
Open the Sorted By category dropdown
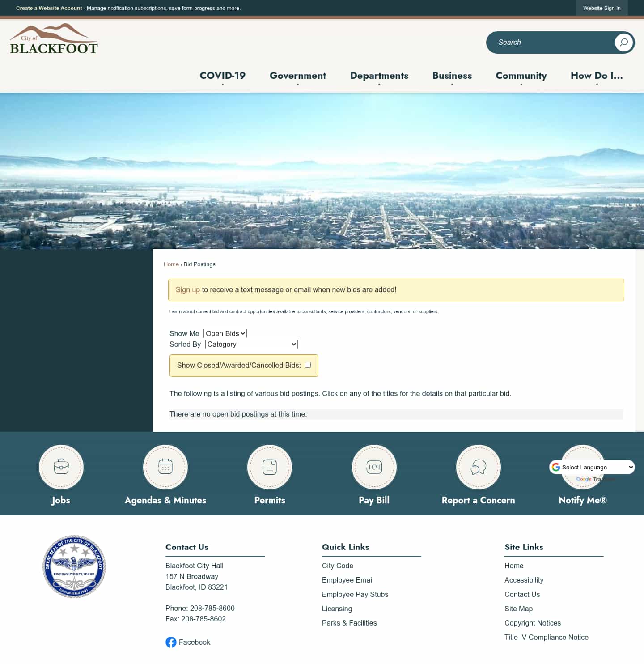pos(250,344)
